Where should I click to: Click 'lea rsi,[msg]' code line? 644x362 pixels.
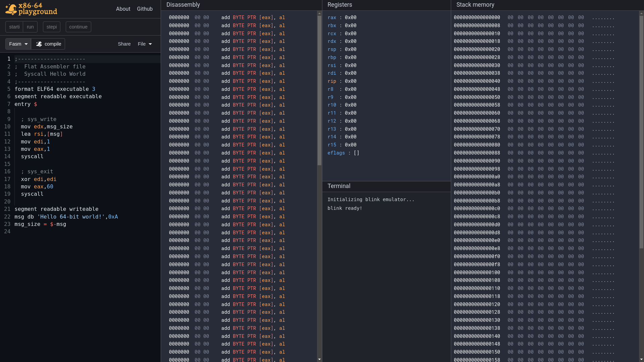42,134
